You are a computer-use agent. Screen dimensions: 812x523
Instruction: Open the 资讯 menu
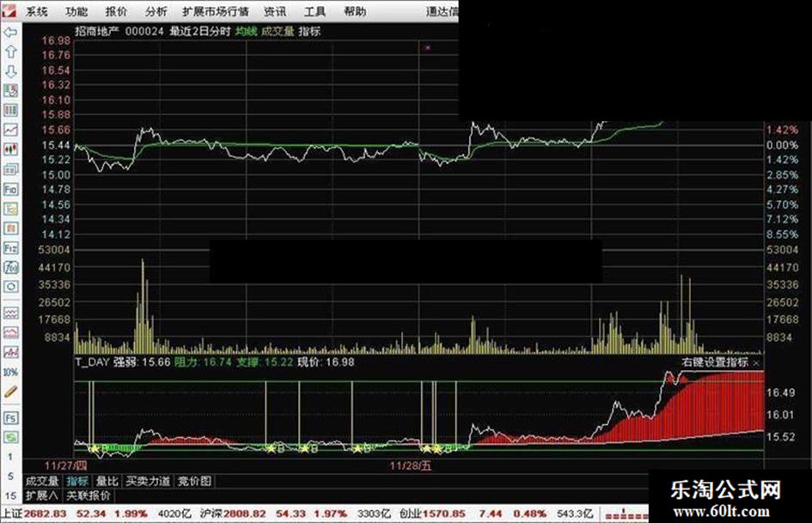point(274,11)
